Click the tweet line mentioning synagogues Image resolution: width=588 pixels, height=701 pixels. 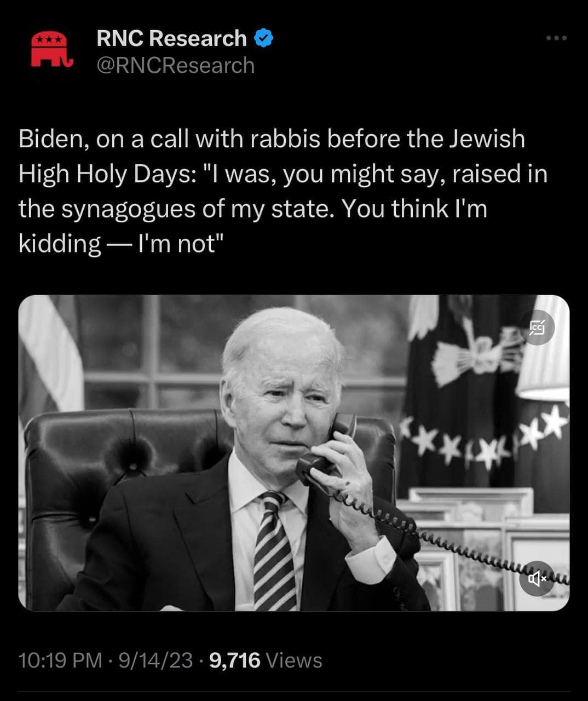click(x=253, y=209)
